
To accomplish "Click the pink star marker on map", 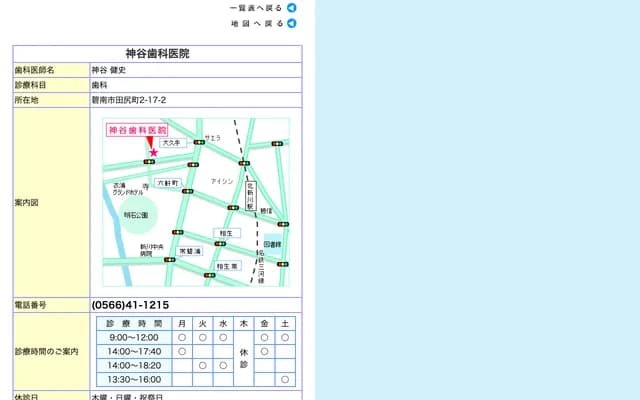I will [x=153, y=153].
